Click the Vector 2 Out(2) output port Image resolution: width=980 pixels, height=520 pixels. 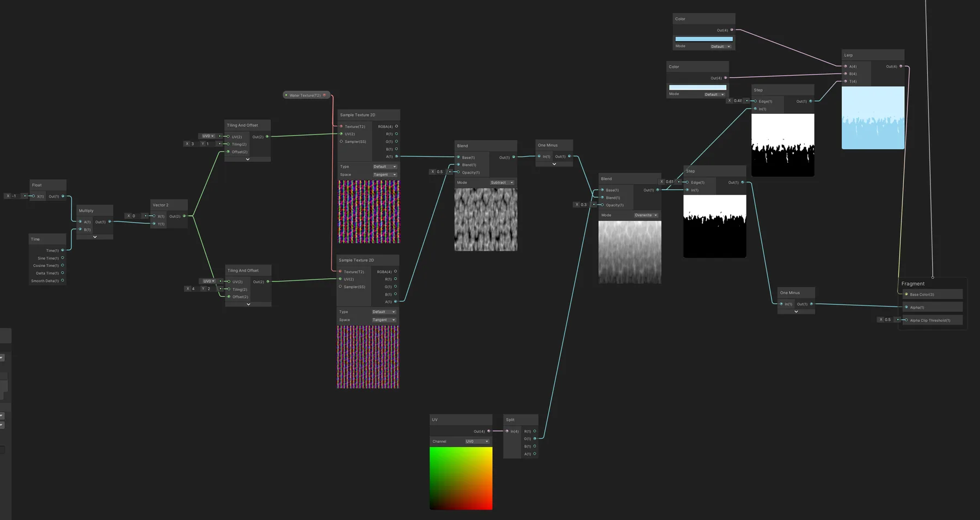point(185,216)
